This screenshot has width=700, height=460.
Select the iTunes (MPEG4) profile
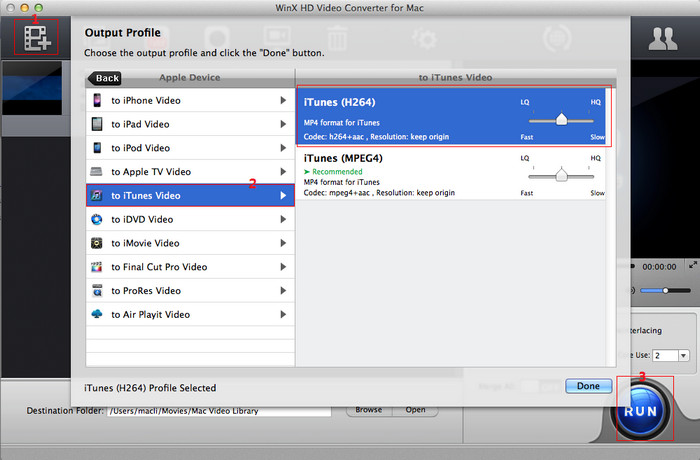point(451,174)
